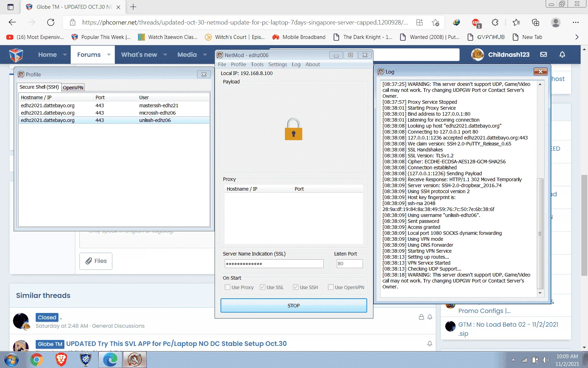
Task: Click the padlock icon in Payload area
Action: coord(294,129)
